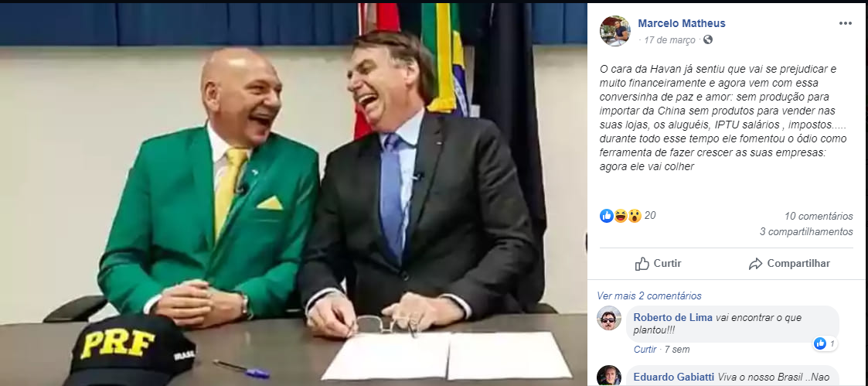The height and width of the screenshot is (386, 868).
Task: Open the post options three-dots menu
Action: 846,23
